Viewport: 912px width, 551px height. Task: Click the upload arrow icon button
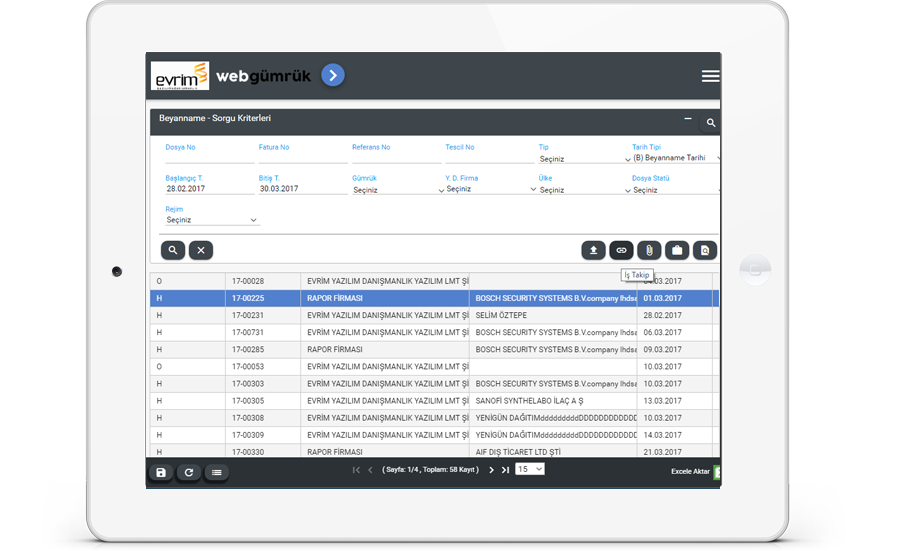[x=594, y=250]
